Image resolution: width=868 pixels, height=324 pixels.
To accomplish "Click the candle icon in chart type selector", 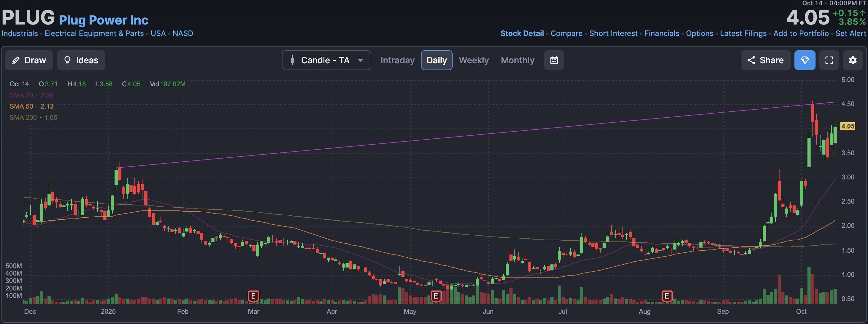I will pos(292,60).
